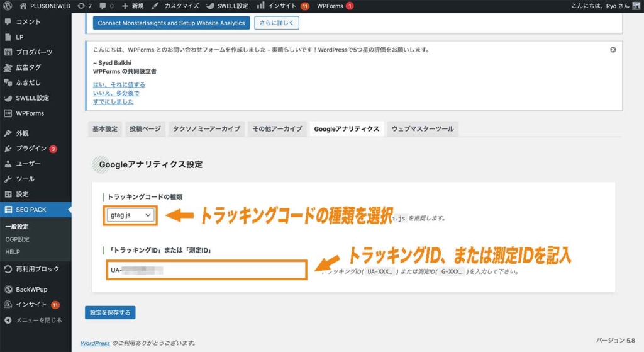Dismiss the WPForms review notice
This screenshot has width=644, height=352.
[x=613, y=50]
